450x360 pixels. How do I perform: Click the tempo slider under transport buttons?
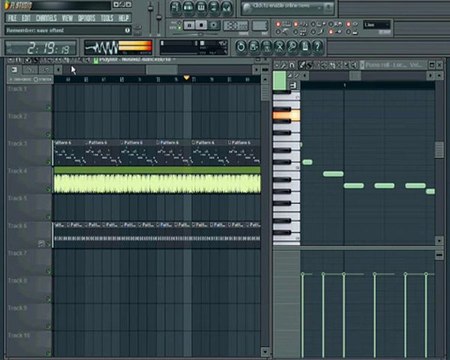click(x=201, y=34)
